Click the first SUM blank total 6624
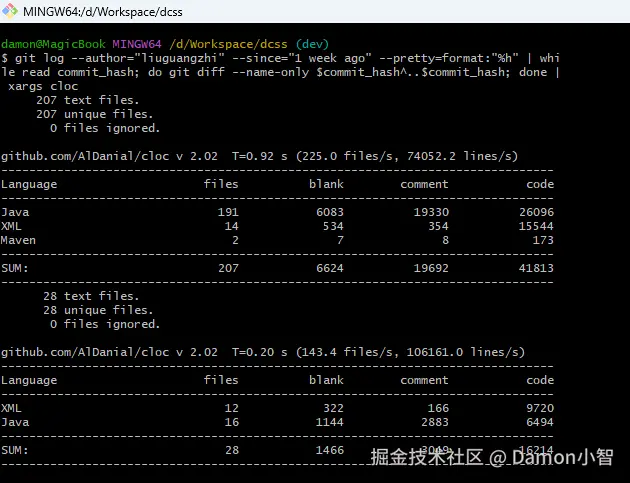Viewport: 630px width, 483px height. click(330, 268)
